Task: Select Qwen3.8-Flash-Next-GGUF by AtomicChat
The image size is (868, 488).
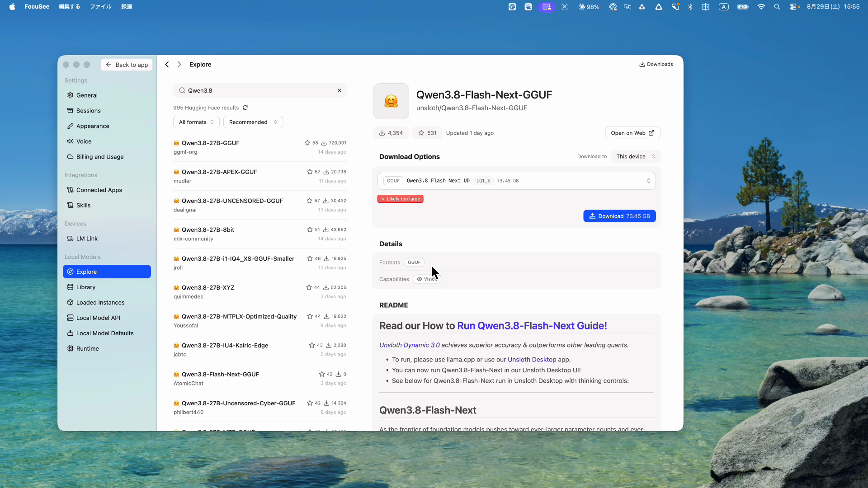Action: tap(260, 379)
